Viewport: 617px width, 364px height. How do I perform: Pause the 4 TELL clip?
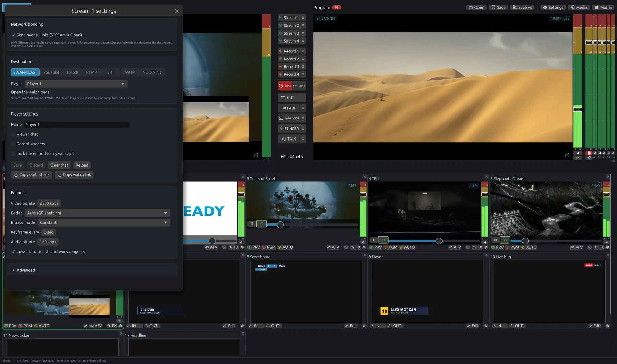point(374,240)
